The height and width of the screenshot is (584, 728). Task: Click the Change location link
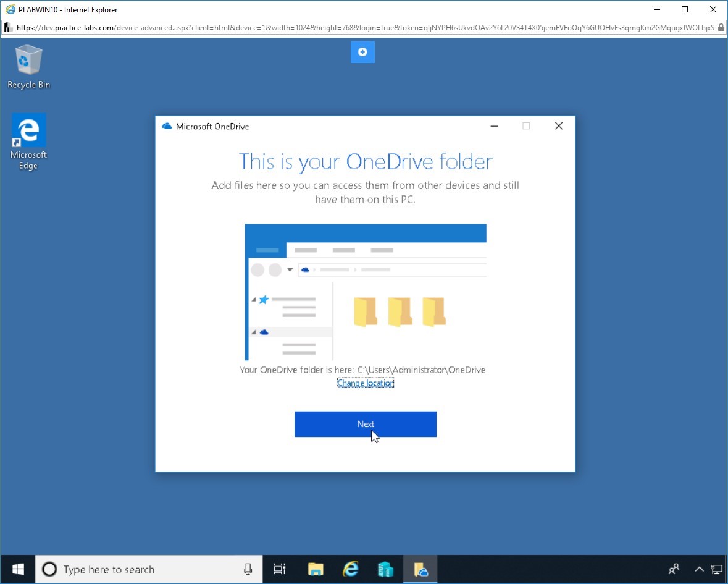click(x=366, y=383)
